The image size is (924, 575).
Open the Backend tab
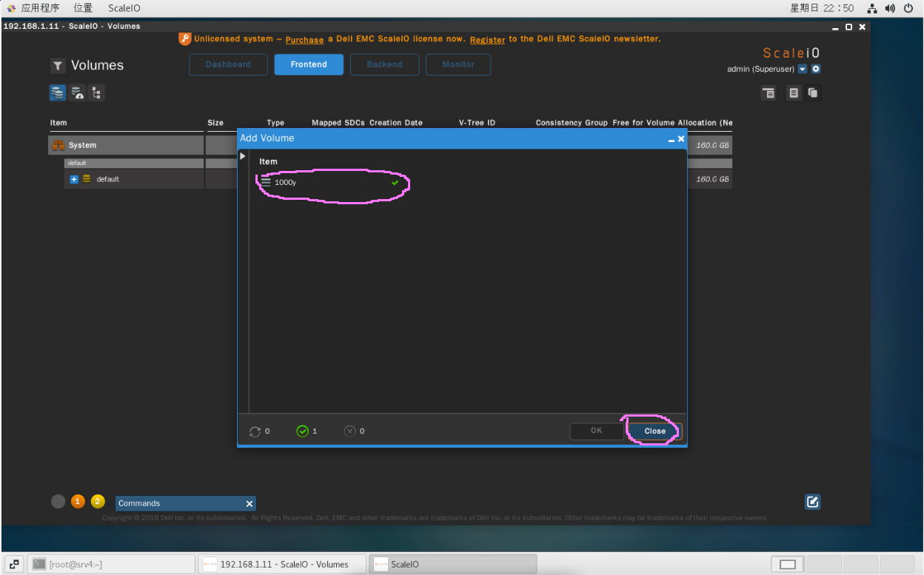[x=385, y=64]
